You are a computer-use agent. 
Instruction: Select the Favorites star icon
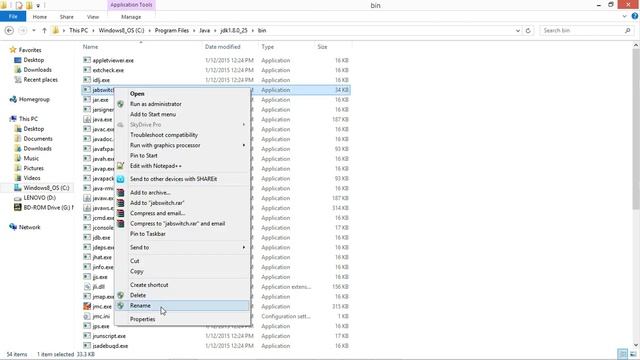[x=13, y=50]
